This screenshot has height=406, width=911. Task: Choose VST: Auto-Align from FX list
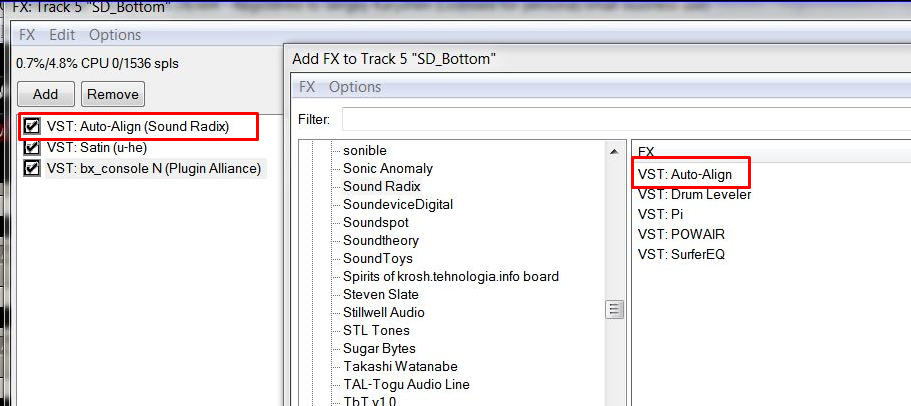point(685,174)
